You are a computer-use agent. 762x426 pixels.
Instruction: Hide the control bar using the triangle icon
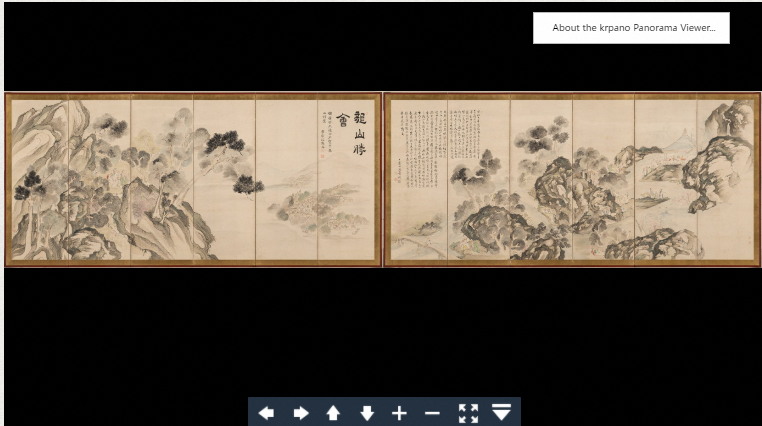(502, 412)
